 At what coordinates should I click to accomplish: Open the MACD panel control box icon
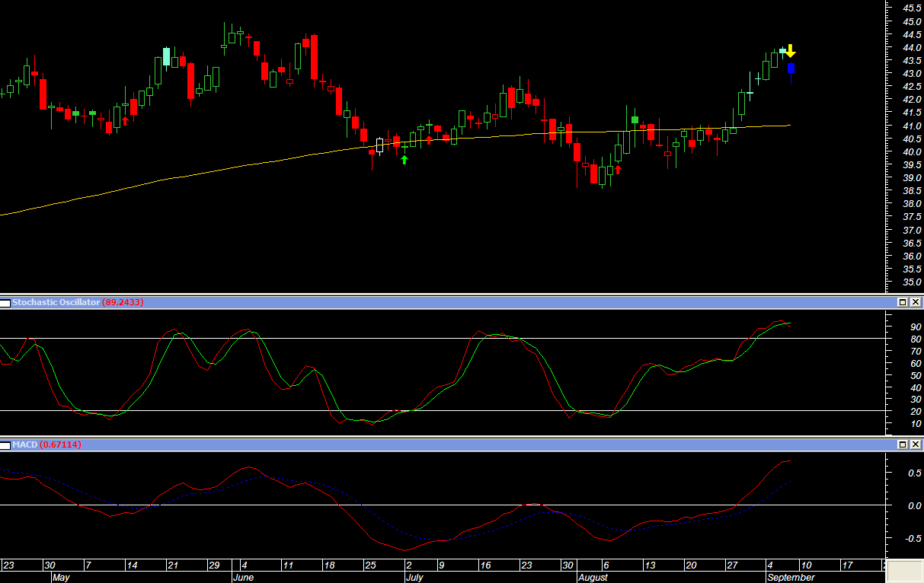[5, 444]
